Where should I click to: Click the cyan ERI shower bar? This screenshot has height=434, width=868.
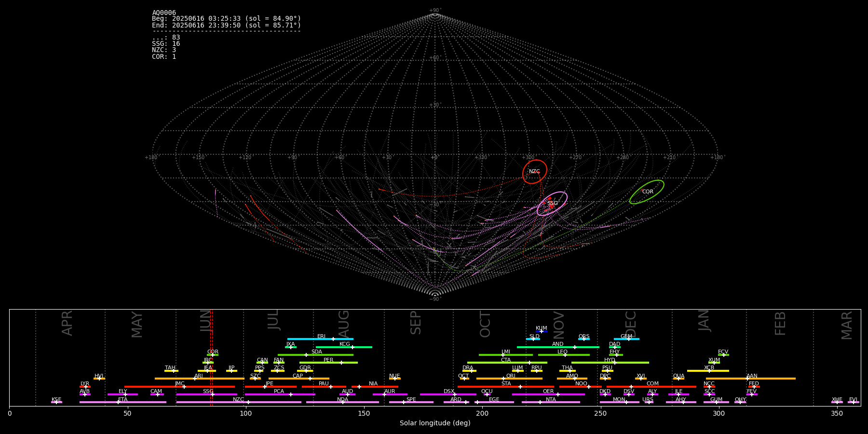[x=320, y=339]
